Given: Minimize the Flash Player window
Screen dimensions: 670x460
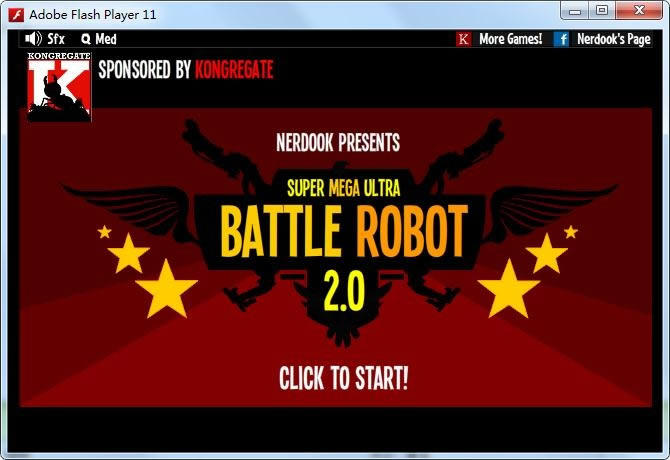Looking at the screenshot, I should click(x=575, y=11).
